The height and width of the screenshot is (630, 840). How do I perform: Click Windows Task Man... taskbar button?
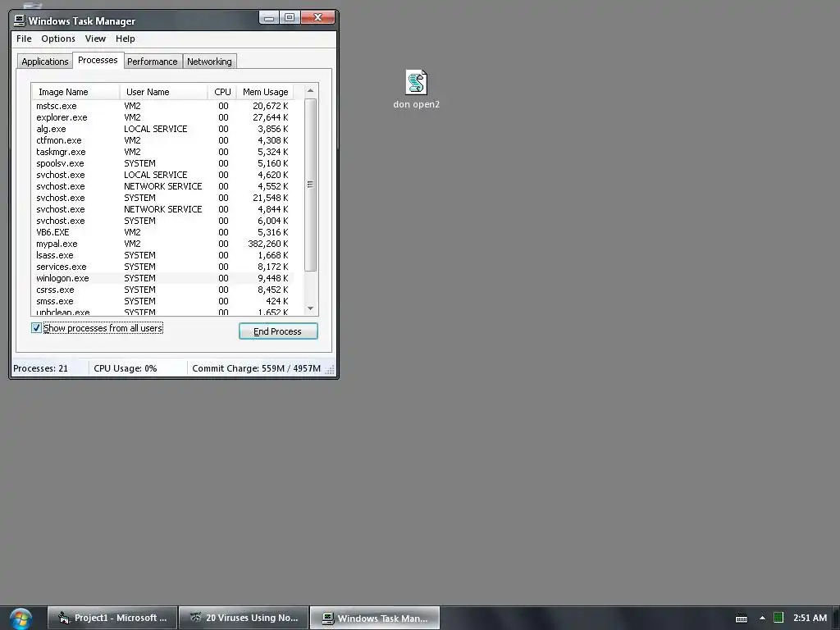coord(375,618)
